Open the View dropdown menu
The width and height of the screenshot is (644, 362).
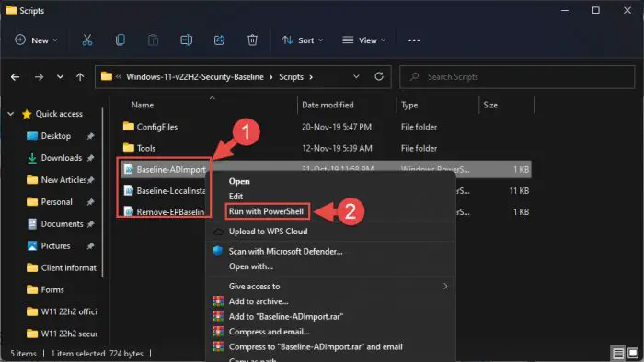[x=364, y=40]
